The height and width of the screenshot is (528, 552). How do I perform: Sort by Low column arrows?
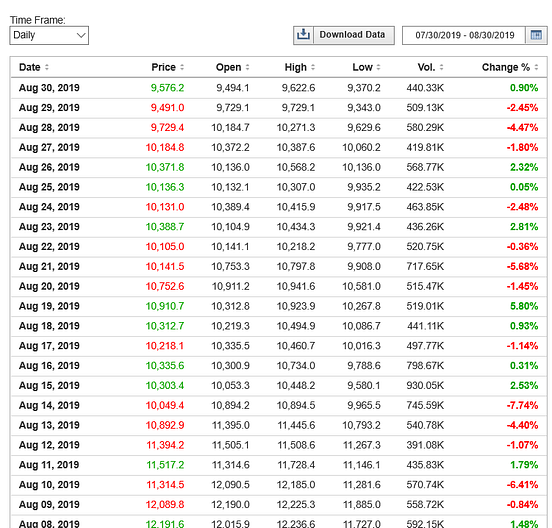coord(378,67)
